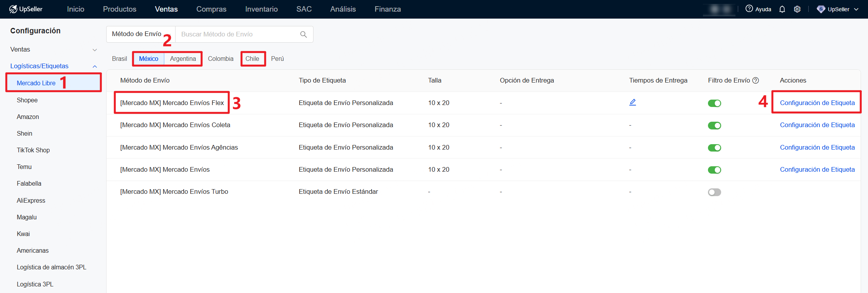Click the Tiempos de Entrega column header
The image size is (868, 293).
click(658, 80)
